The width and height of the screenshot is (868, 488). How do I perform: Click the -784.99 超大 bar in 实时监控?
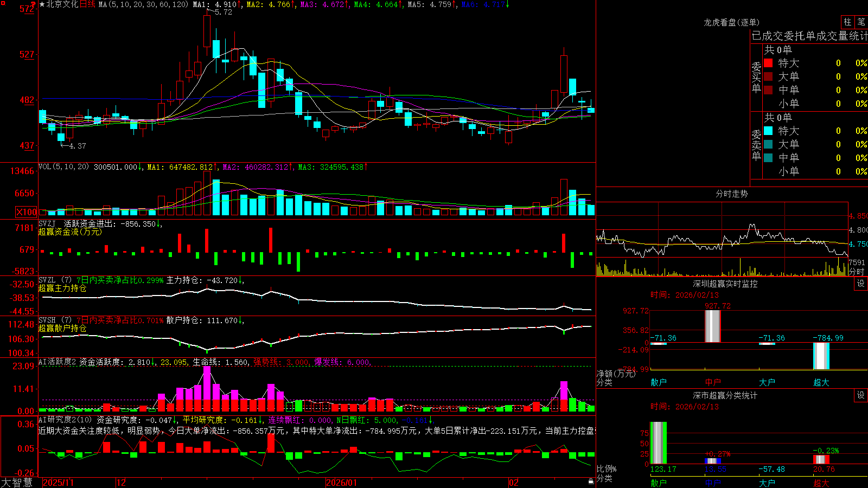(821, 356)
